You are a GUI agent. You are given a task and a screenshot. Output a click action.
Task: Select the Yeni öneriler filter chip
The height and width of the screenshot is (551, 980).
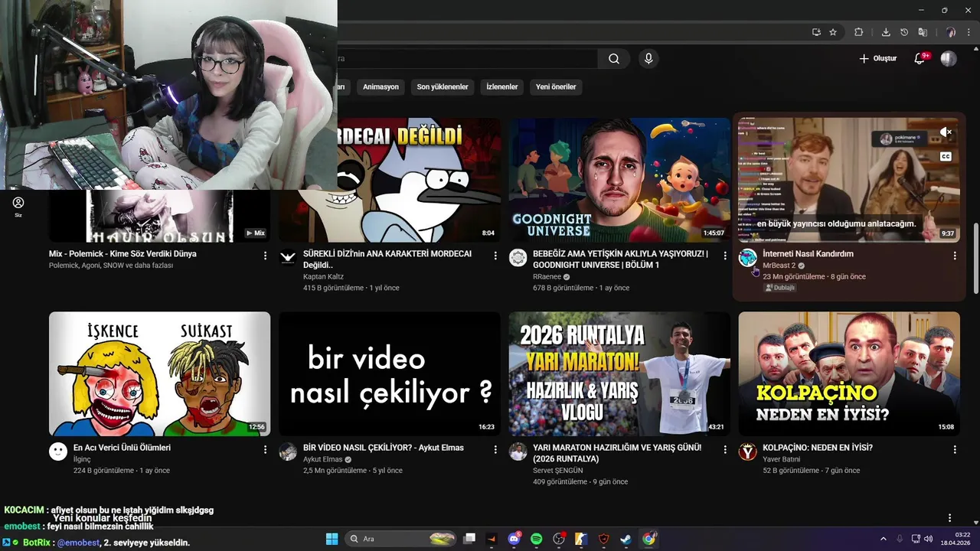point(556,86)
